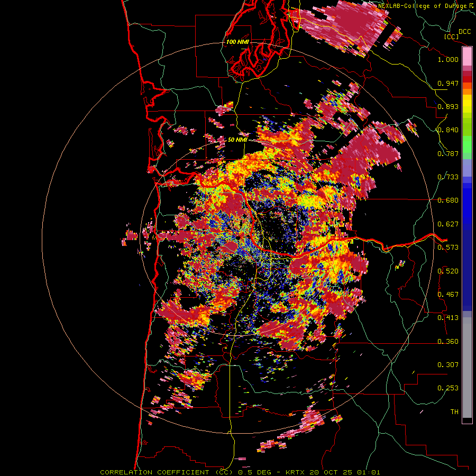Viewport: 476px width, 476px height.
Task: Click the 50 NMI range ring label
Action: coord(237,140)
